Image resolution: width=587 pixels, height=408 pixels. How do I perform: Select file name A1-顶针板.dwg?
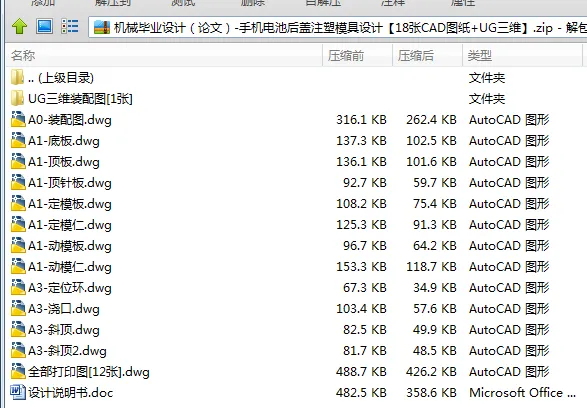pos(70,183)
